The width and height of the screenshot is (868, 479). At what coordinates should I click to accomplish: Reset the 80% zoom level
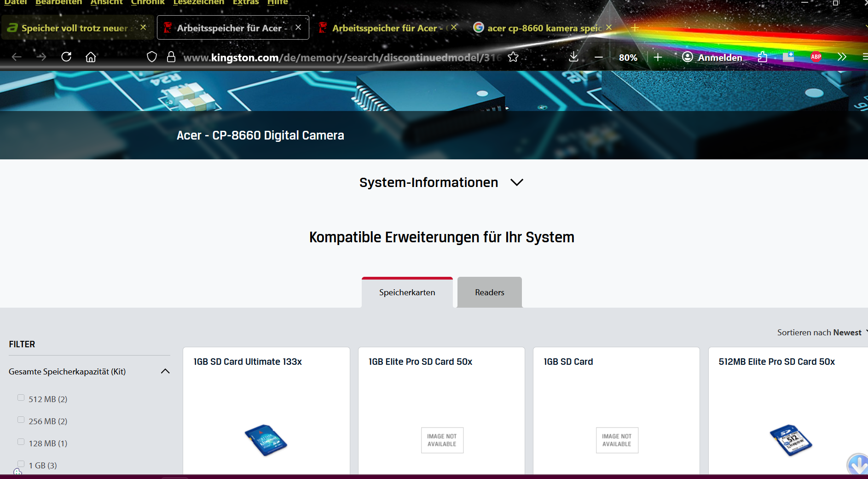(x=628, y=58)
